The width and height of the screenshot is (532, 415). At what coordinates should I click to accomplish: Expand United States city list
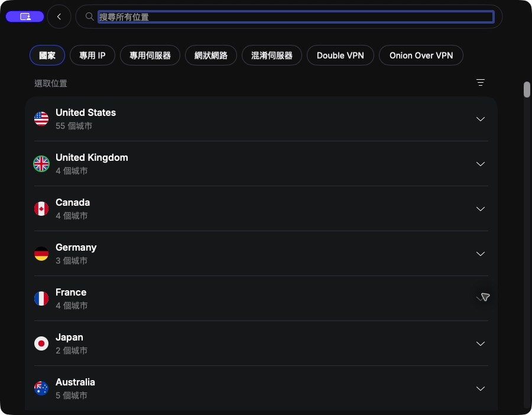(x=481, y=119)
